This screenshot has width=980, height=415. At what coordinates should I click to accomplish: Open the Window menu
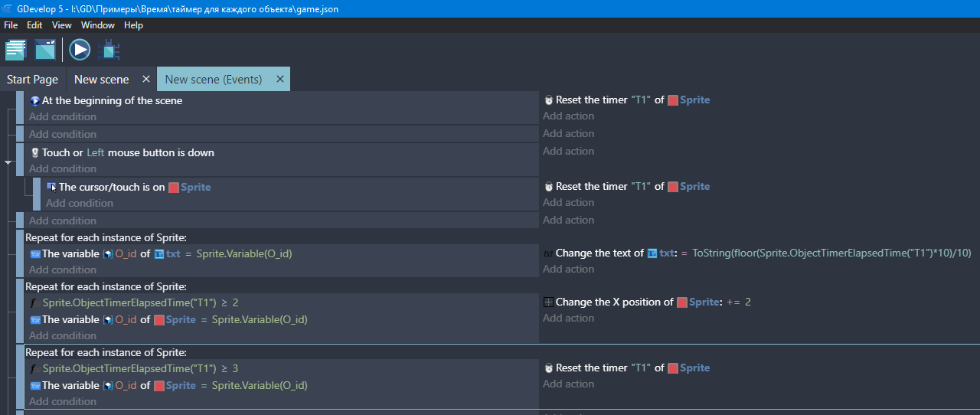pyautogui.click(x=98, y=25)
